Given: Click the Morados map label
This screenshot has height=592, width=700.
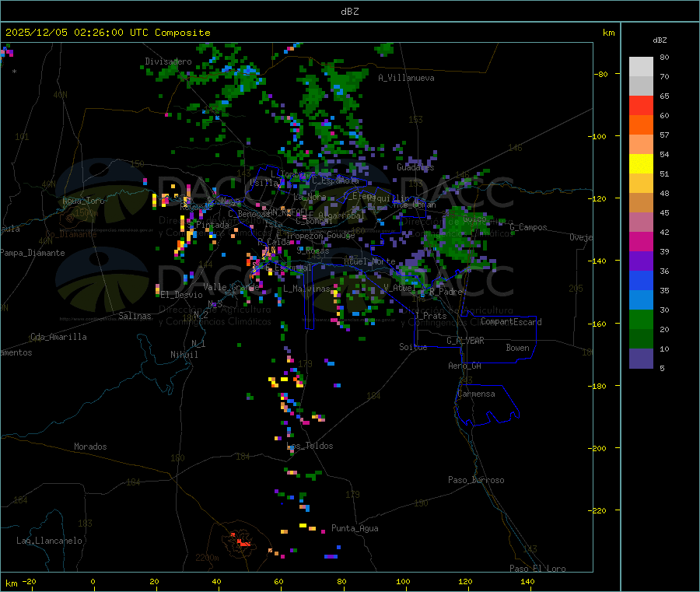Looking at the screenshot, I should (x=90, y=447).
